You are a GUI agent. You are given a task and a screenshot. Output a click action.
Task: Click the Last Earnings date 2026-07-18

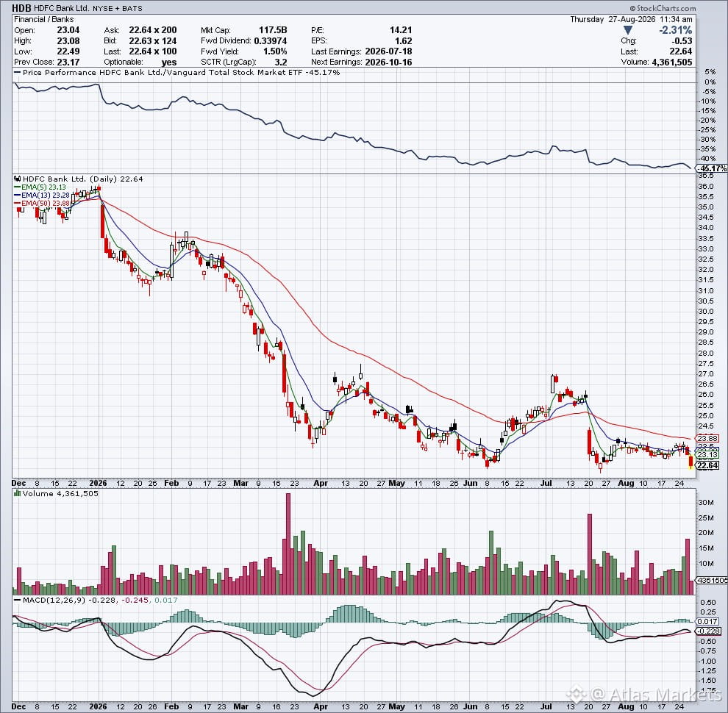pyautogui.click(x=388, y=51)
